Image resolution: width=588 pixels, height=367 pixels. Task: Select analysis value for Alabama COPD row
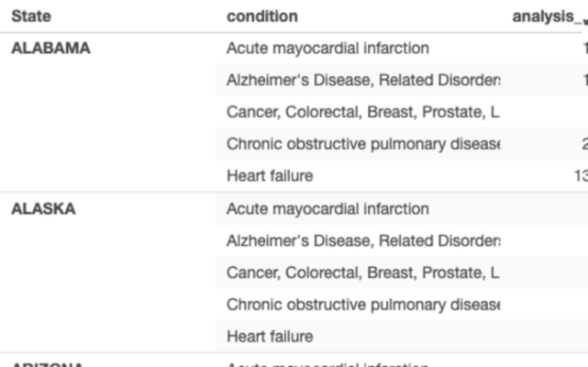coord(583,144)
